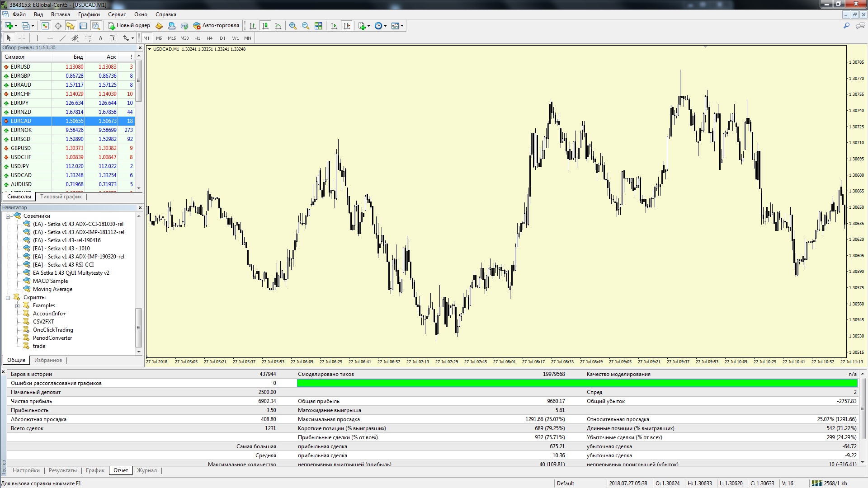Select the equidistant channel tool

point(75,38)
